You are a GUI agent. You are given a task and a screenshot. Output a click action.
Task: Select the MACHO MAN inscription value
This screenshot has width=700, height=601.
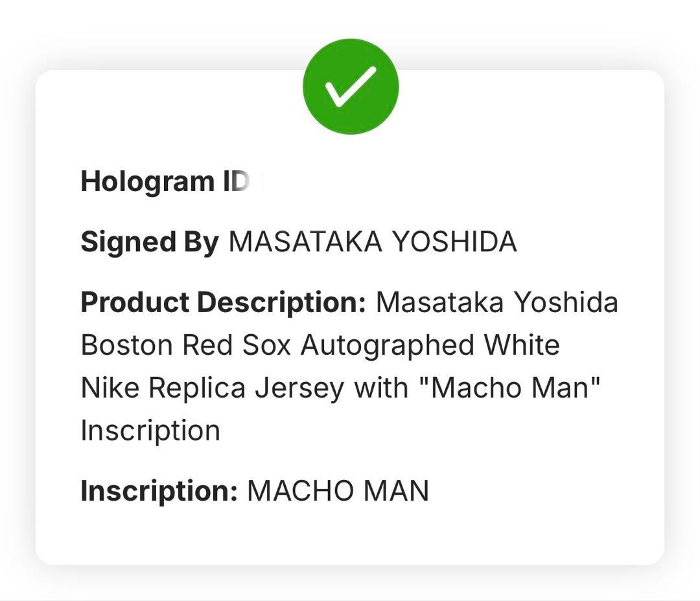(x=338, y=491)
